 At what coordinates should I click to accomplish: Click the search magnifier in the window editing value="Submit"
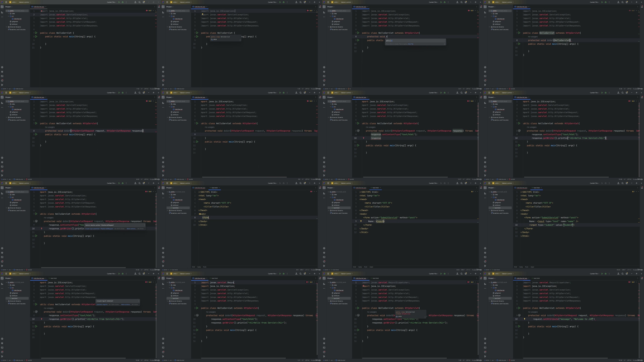(622, 183)
